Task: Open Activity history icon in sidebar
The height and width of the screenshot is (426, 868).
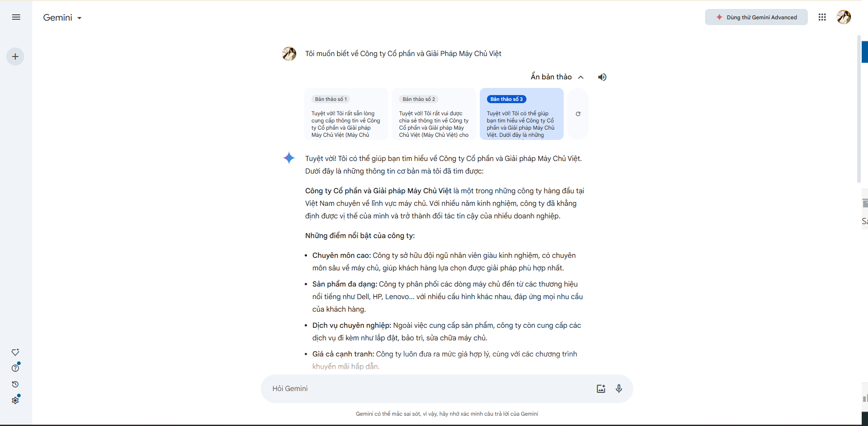Action: 15,384
